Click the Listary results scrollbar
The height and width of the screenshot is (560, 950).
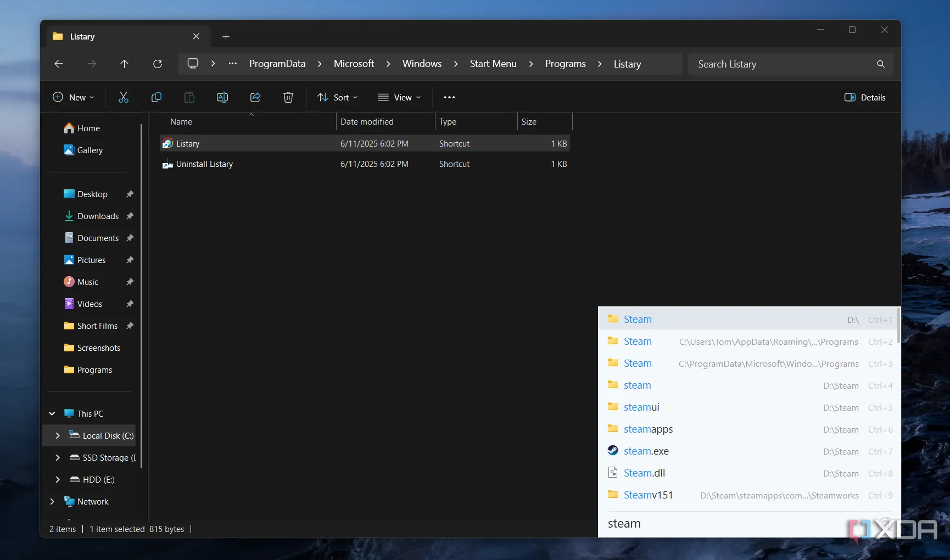click(x=898, y=325)
